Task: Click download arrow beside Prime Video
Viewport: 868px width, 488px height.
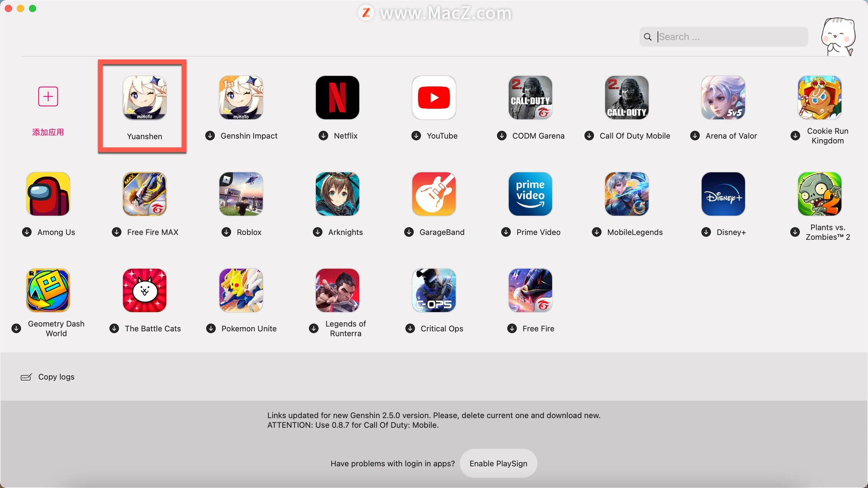Action: pyautogui.click(x=506, y=232)
